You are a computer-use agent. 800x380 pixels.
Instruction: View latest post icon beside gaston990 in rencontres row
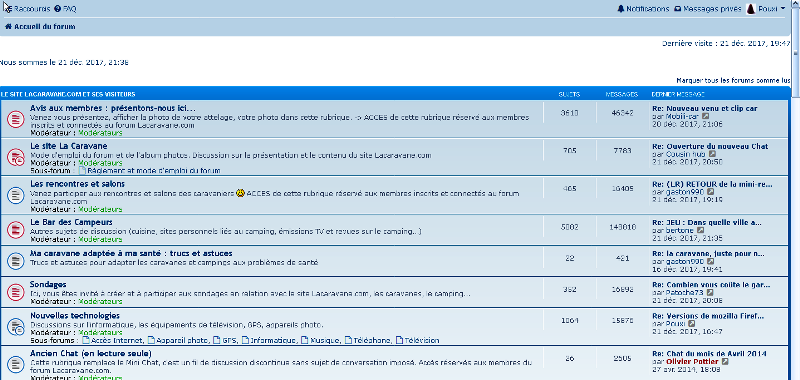point(711,192)
